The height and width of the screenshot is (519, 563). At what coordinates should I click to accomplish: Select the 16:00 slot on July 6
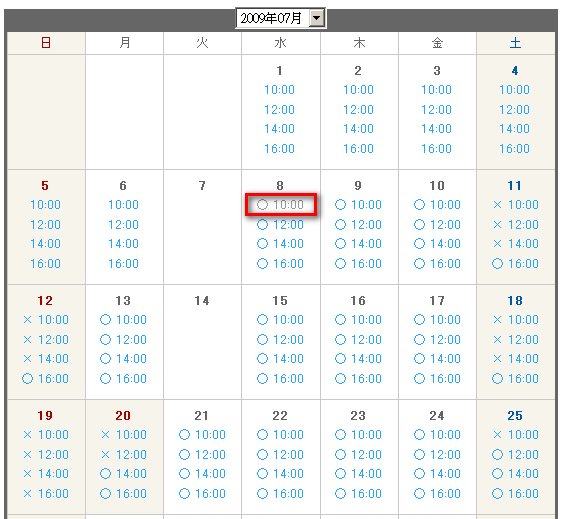(x=124, y=263)
